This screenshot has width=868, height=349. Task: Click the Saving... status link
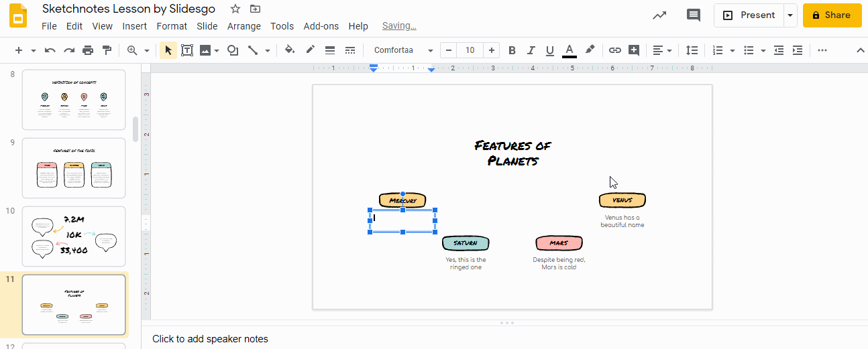(x=399, y=26)
